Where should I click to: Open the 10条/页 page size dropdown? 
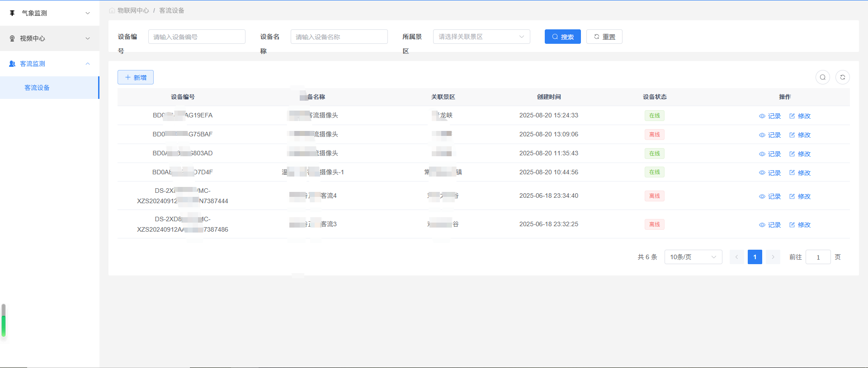point(693,257)
